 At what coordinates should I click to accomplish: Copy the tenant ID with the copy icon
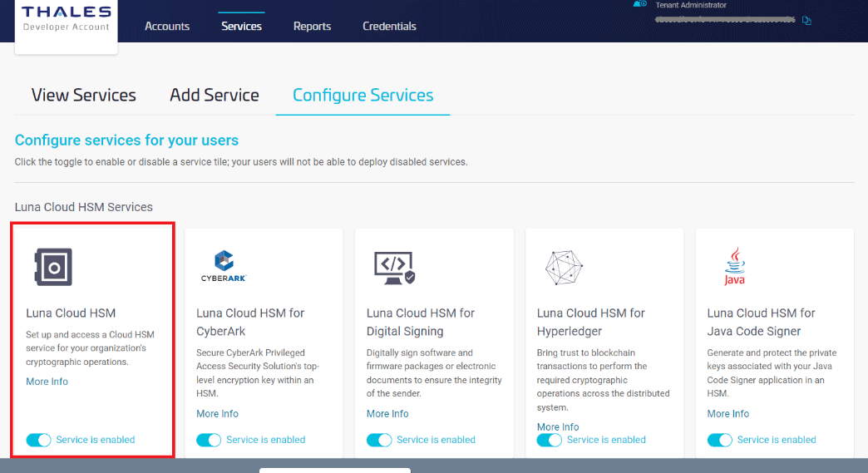pyautogui.click(x=806, y=21)
